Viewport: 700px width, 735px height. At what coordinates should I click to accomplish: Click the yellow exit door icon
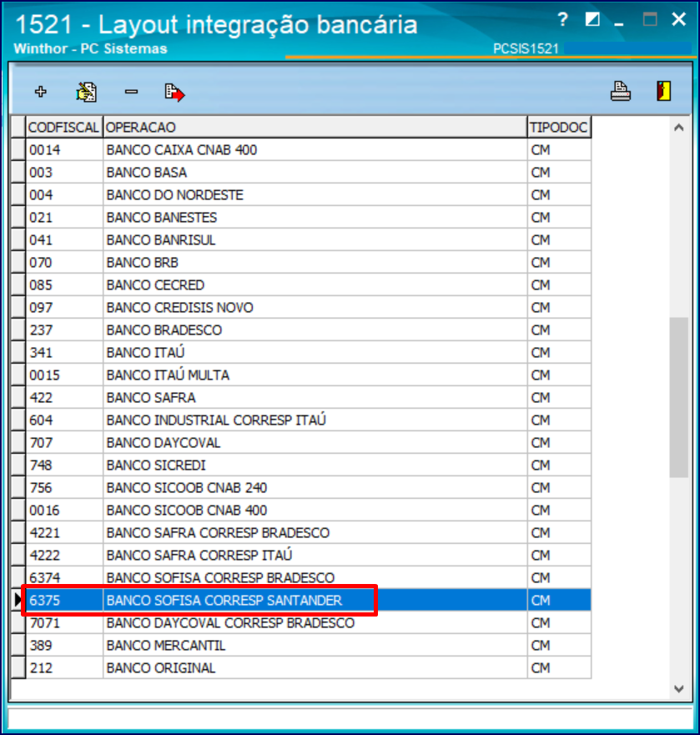click(x=663, y=91)
